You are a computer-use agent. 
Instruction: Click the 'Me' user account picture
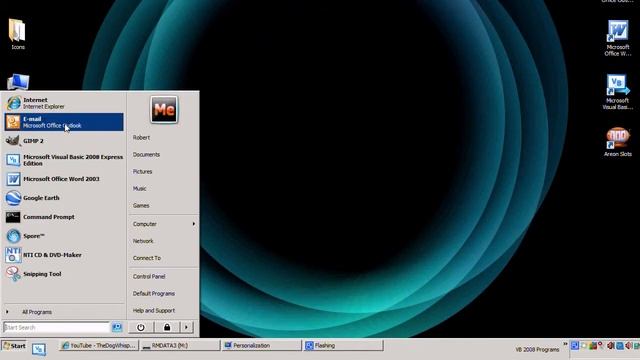164,109
